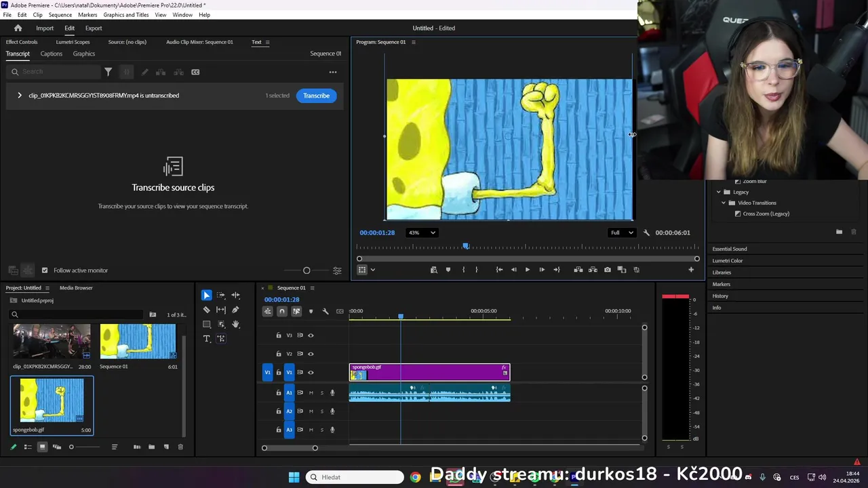The image size is (868, 488).
Task: Select the Pen tool
Action: click(x=235, y=310)
